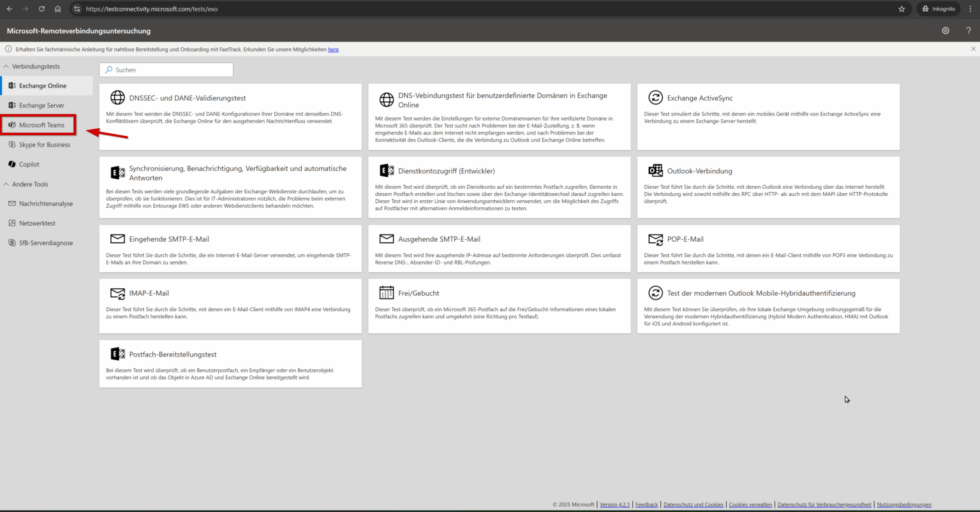Screen dimensions: 980x512
Task: Click the DNSSEC globe icon
Action: click(x=117, y=98)
